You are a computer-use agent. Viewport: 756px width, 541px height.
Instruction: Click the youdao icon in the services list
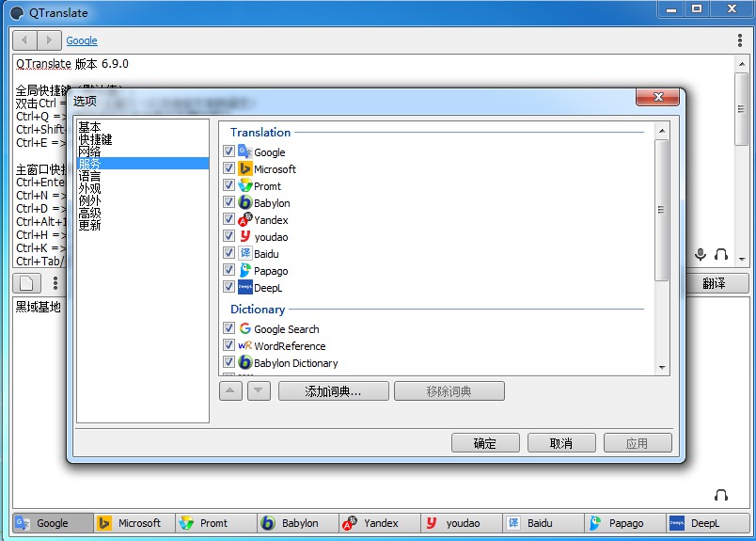click(x=244, y=236)
